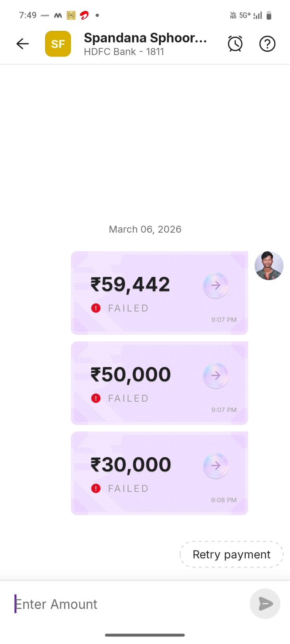View the user profile photo
This screenshot has width=290, height=644.
click(269, 266)
